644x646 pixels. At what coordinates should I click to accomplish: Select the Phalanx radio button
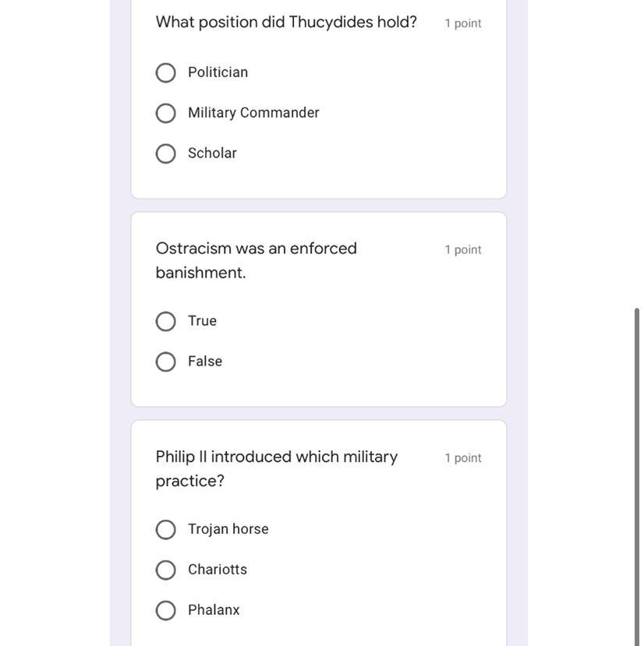click(165, 611)
